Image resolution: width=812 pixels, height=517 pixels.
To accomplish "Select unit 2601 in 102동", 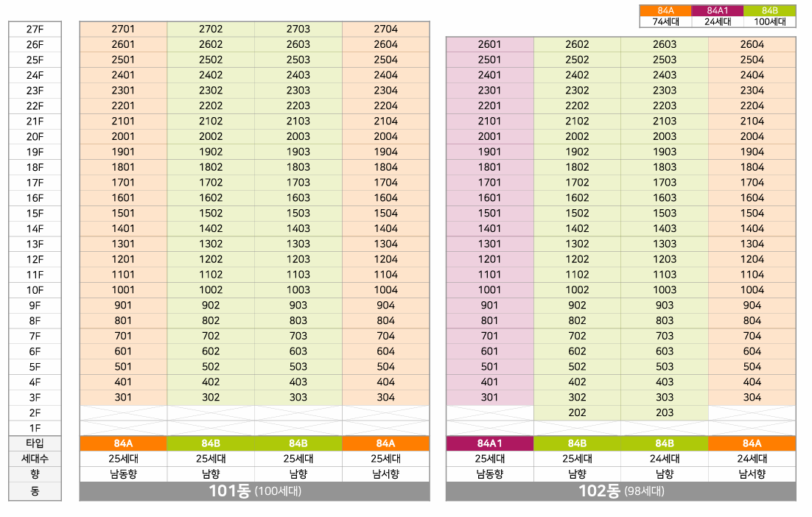I will point(490,44).
